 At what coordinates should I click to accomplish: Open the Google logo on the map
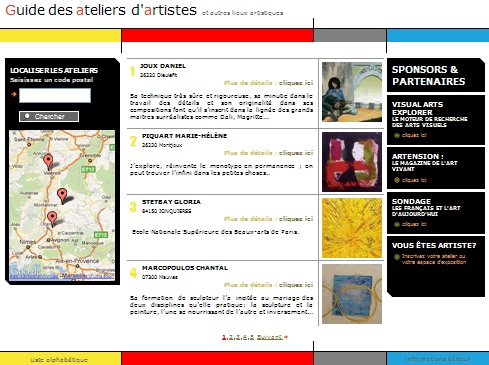click(25, 271)
